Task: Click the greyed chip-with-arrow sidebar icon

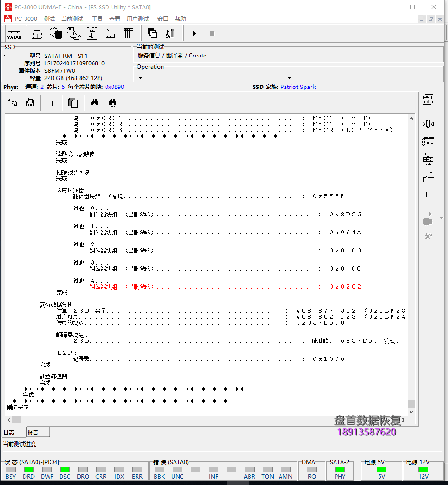Action: [428, 218]
